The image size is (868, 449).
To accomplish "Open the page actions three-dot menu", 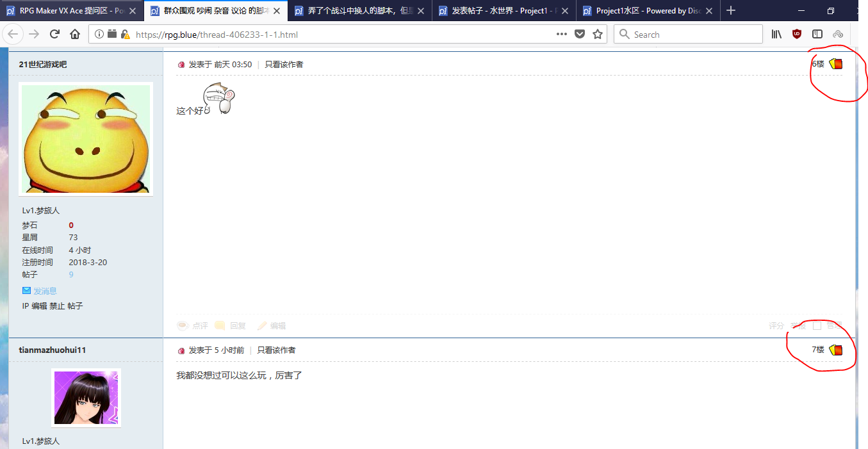I will (x=562, y=35).
